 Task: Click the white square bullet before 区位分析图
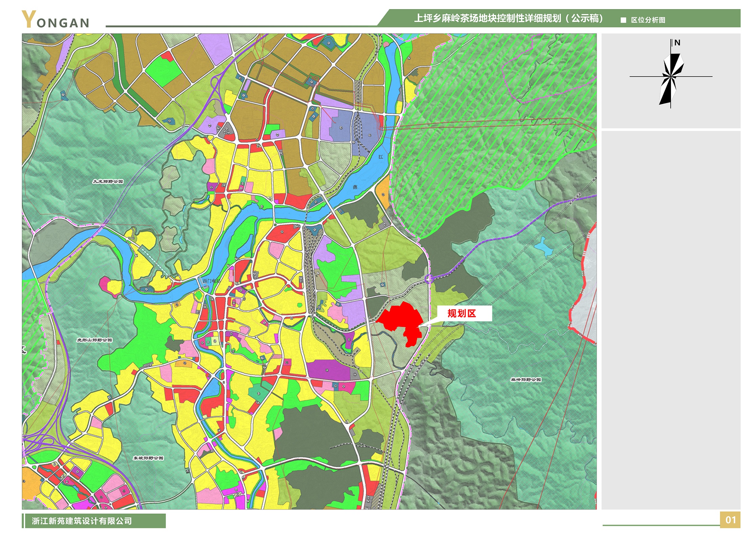click(x=623, y=20)
